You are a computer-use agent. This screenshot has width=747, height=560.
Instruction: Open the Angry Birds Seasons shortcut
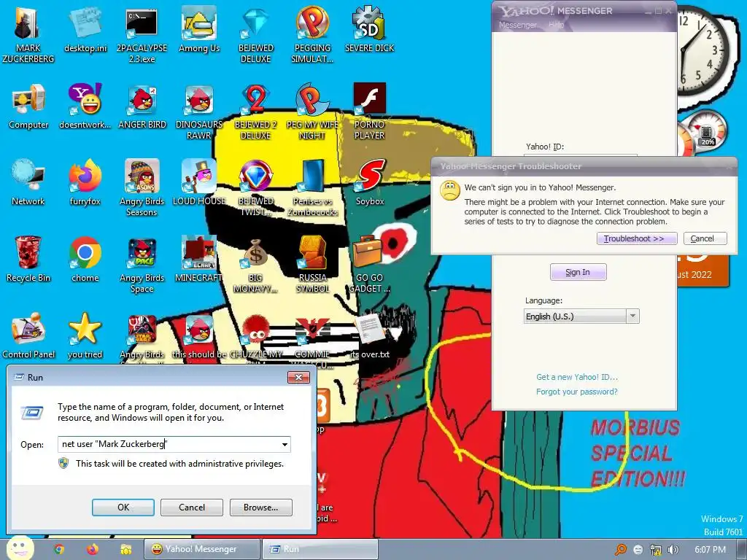[x=142, y=176]
